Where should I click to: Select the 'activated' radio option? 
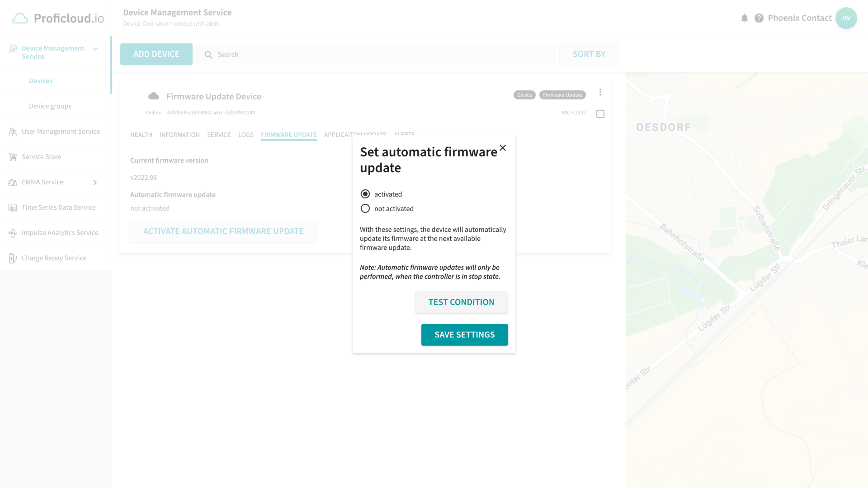(365, 194)
